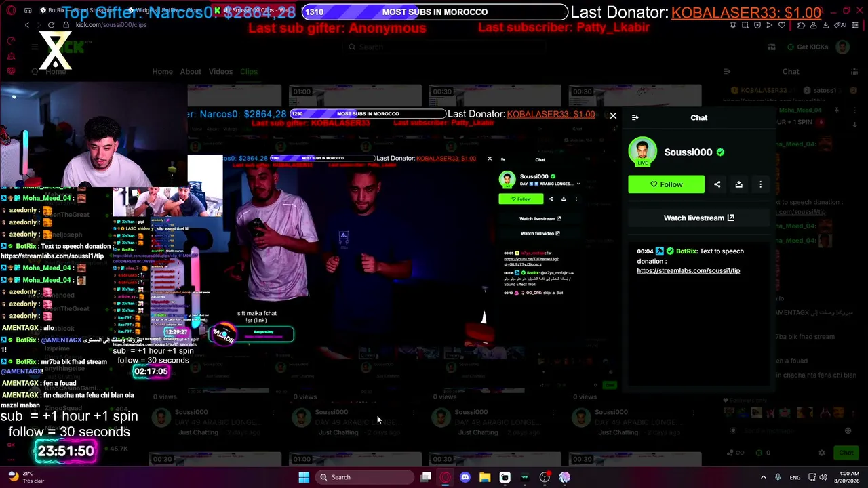Open Discord from the taskbar
Image resolution: width=868 pixels, height=488 pixels.
point(465,477)
